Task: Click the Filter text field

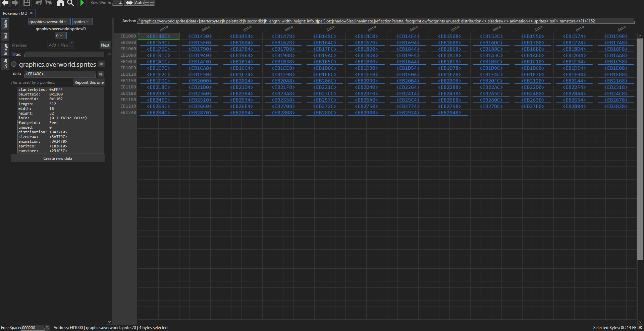Action: (x=64, y=54)
